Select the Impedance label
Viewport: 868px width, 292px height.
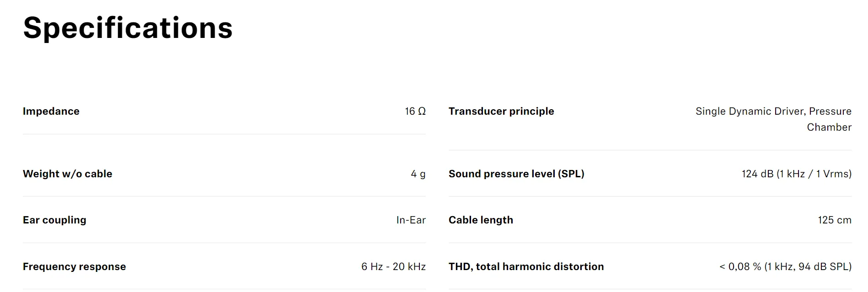(51, 111)
